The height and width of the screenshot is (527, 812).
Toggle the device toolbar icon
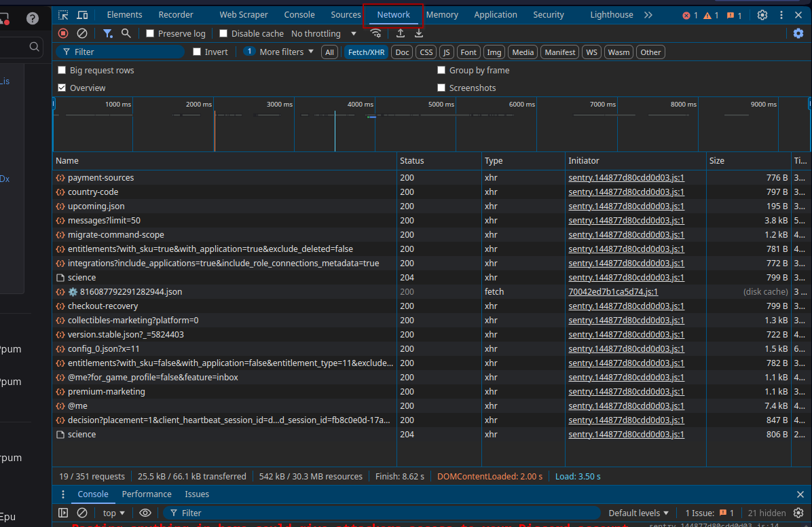click(82, 15)
